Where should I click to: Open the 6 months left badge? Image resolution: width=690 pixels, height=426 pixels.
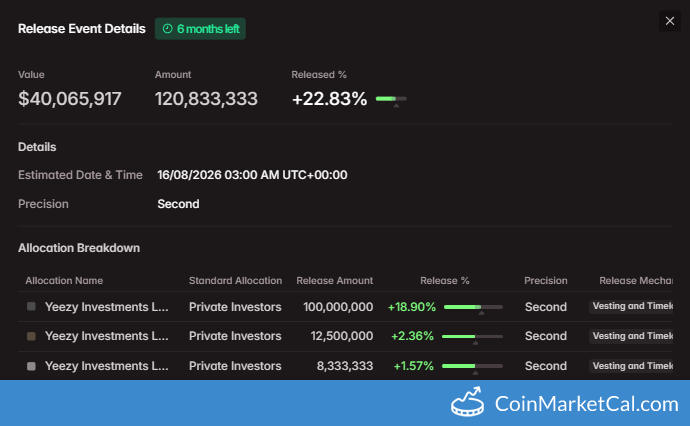pyautogui.click(x=200, y=29)
